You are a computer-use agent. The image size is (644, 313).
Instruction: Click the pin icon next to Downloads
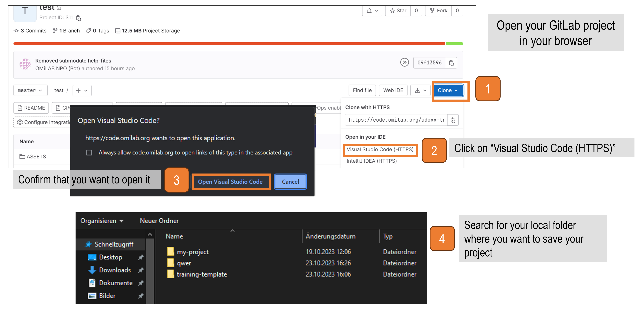141,270
